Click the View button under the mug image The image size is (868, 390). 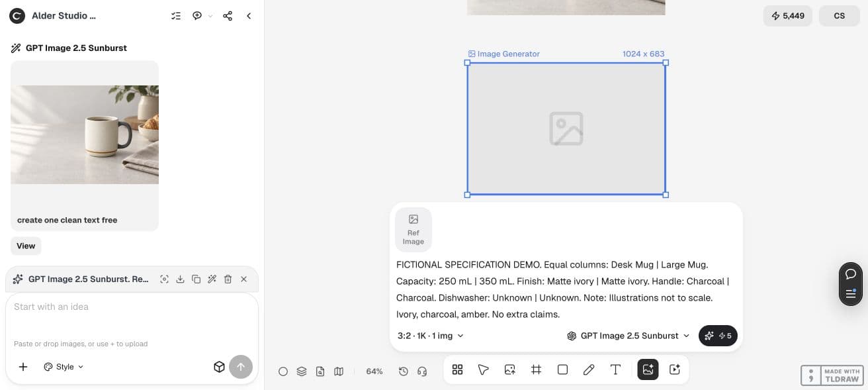pyautogui.click(x=26, y=246)
